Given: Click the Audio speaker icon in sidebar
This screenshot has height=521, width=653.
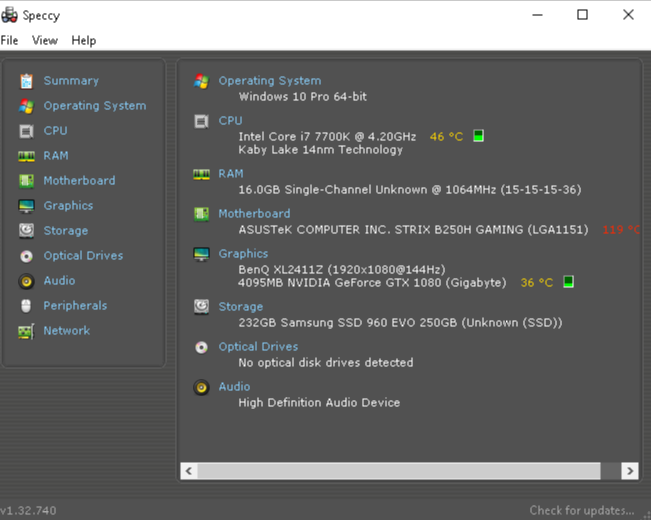Looking at the screenshot, I should point(26,281).
